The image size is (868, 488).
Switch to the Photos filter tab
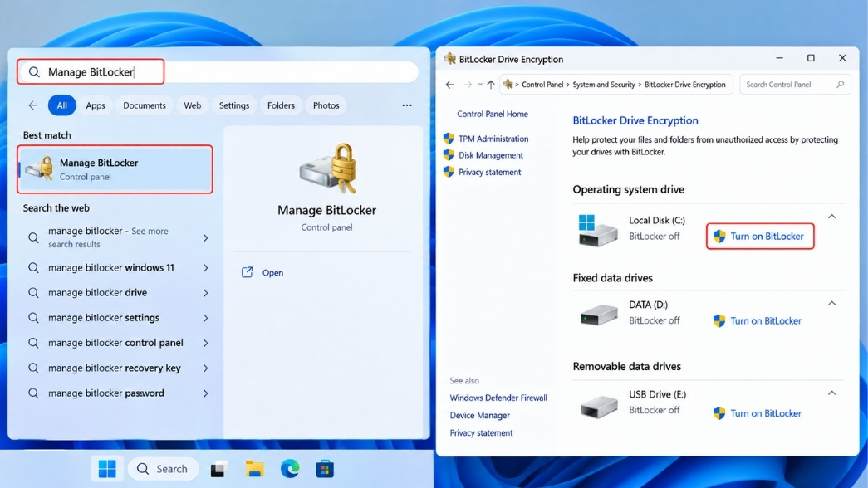(x=326, y=105)
